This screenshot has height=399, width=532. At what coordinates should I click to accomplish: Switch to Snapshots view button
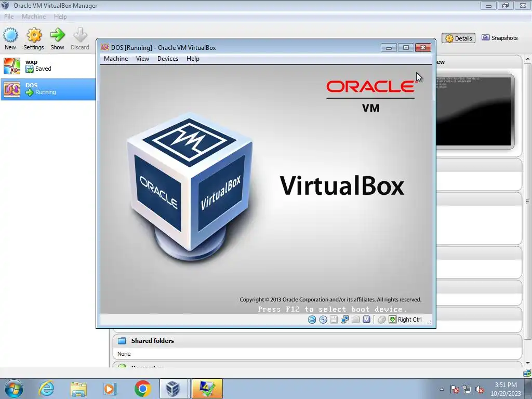pyautogui.click(x=500, y=38)
